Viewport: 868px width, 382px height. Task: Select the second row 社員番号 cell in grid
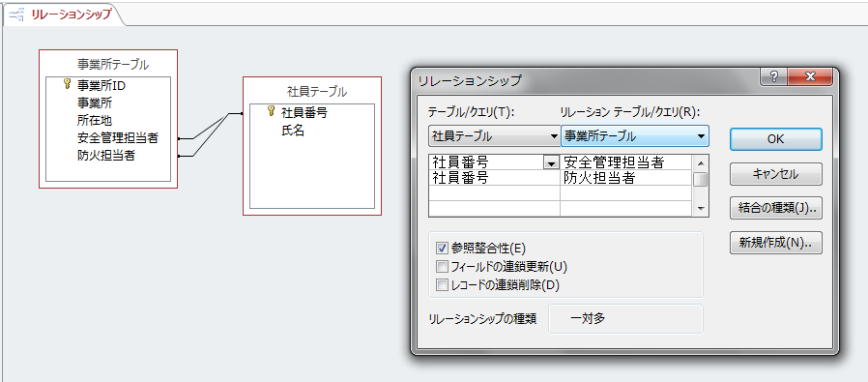coord(494,178)
